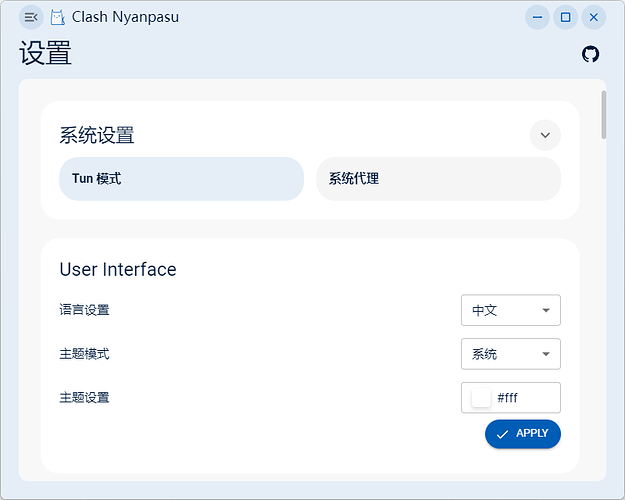Minimize the Clash Nyanpasu window
This screenshot has height=500, width=625.
[537, 18]
